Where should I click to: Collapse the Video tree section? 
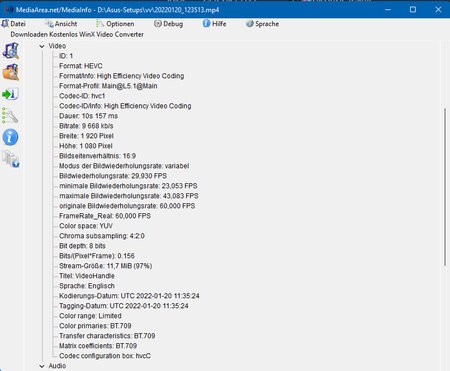click(x=42, y=46)
